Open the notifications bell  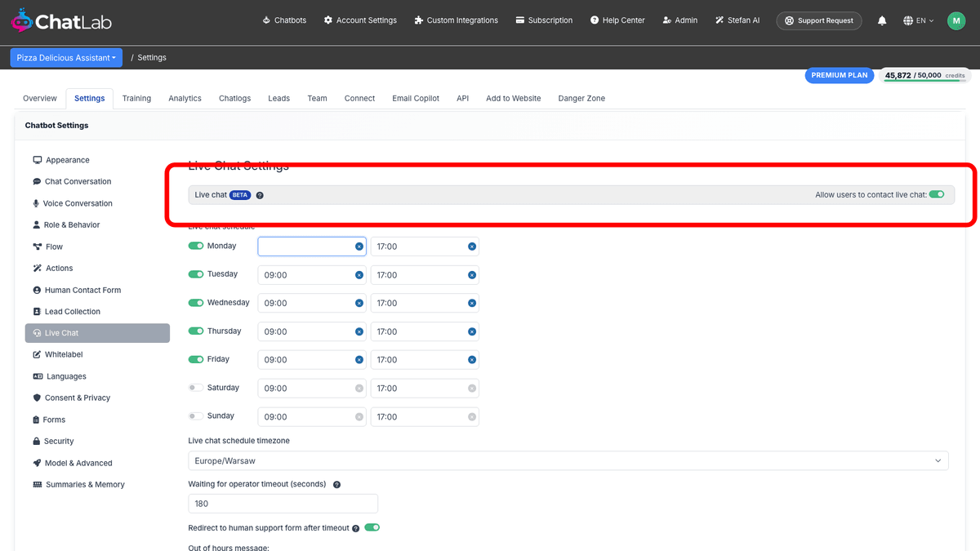[x=882, y=20]
